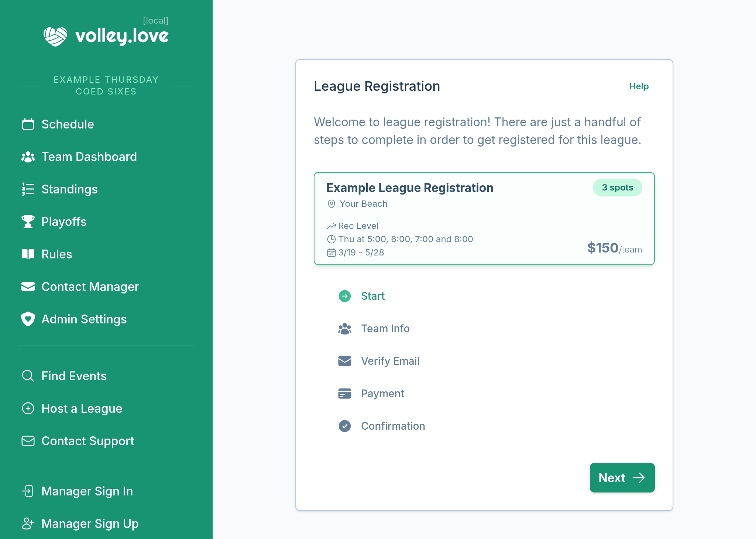The height and width of the screenshot is (539, 756).
Task: Click the Rules book icon
Action: coord(28,254)
